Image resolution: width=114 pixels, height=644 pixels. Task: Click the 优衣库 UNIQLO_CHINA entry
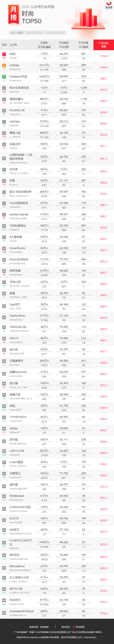[18, 171]
